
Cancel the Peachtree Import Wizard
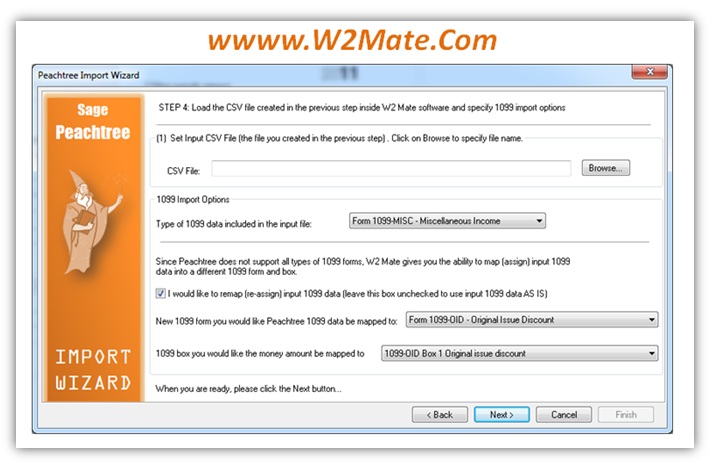pyautogui.click(x=564, y=414)
